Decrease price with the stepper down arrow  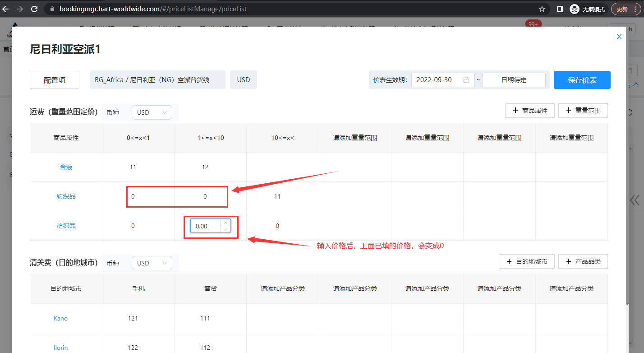225,229
